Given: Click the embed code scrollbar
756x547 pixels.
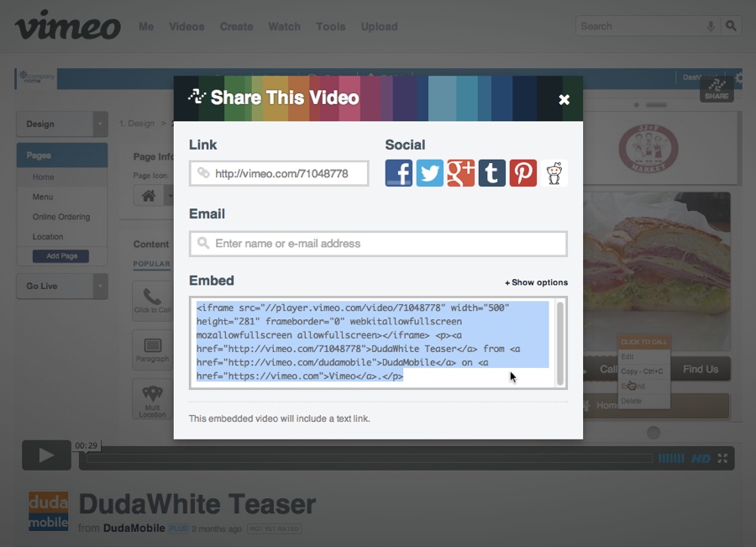Looking at the screenshot, I should (x=560, y=343).
